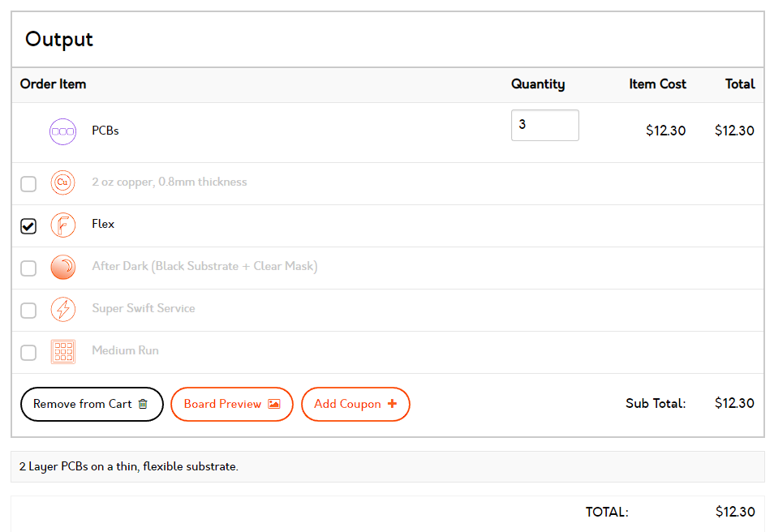
Task: Uncheck the Flex checkbox
Action: tap(28, 226)
